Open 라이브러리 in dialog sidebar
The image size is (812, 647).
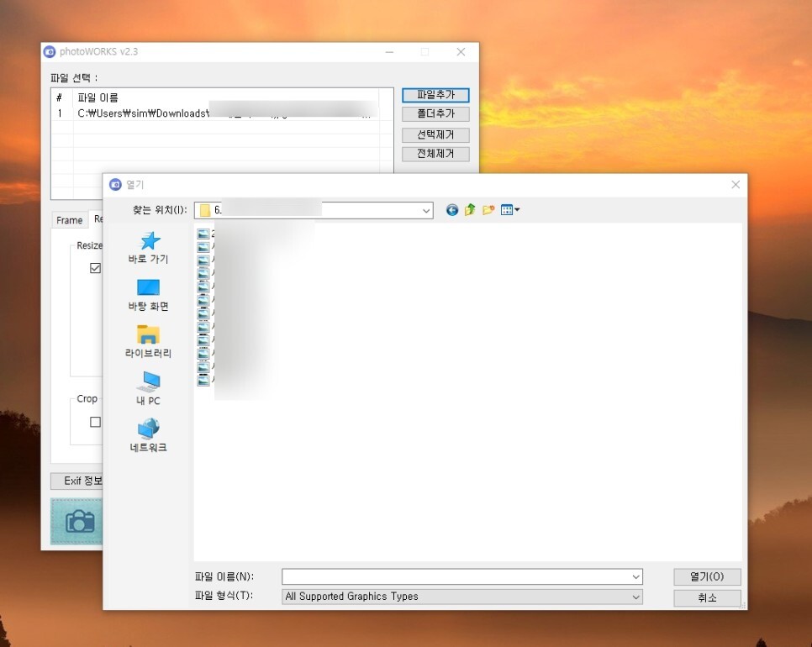coord(148,342)
